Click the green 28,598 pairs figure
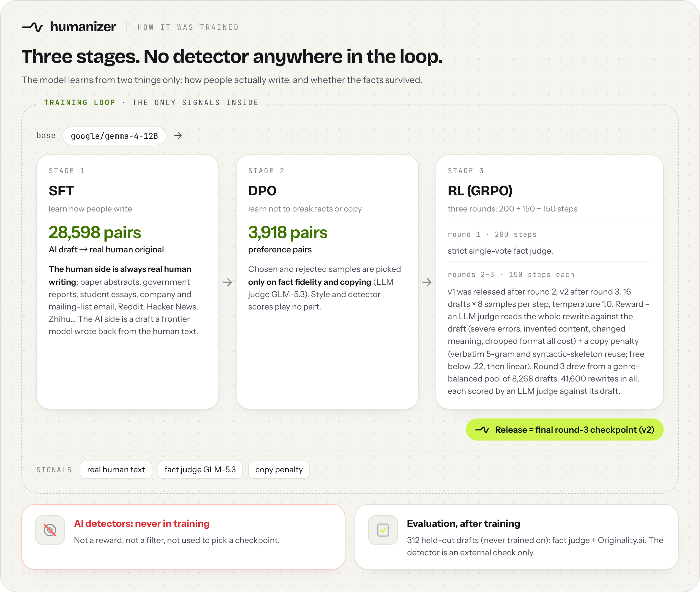 (x=95, y=232)
